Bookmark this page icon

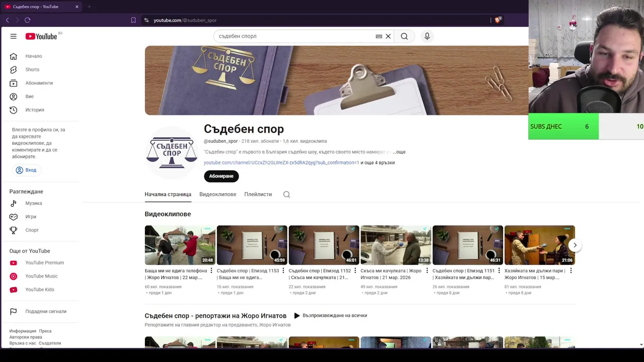pos(133,20)
